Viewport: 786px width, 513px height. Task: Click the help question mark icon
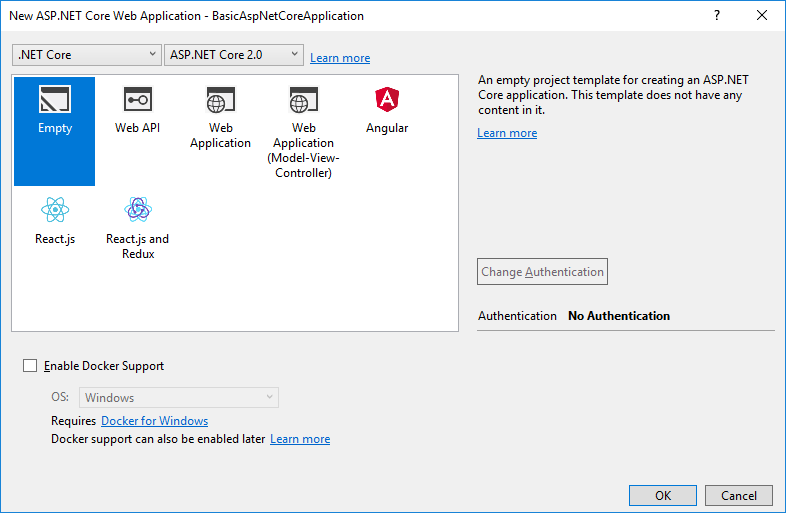point(716,15)
